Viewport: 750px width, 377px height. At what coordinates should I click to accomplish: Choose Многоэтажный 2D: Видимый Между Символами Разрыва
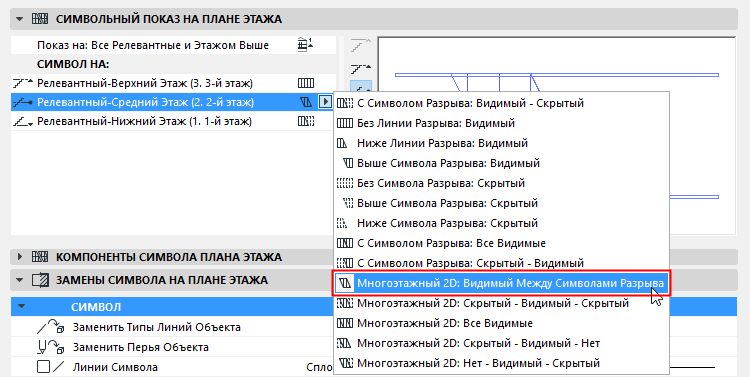point(501,283)
